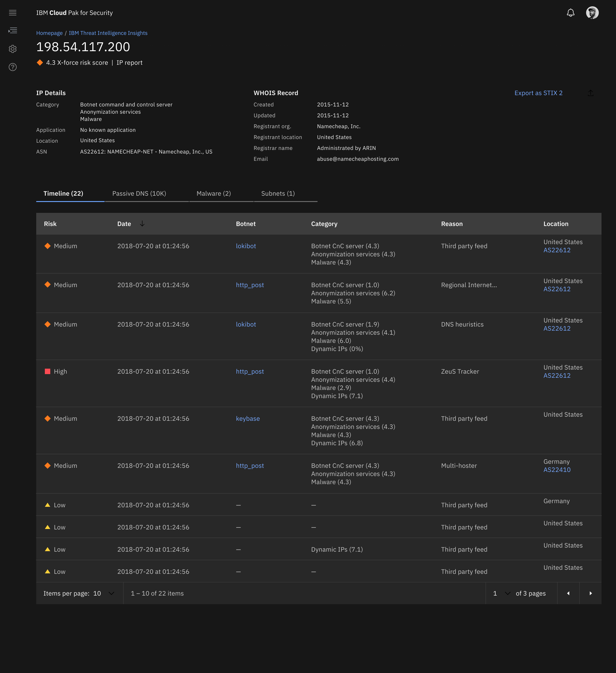Click the Namecheap, Inc. registrant value
616x673 pixels.
tap(339, 126)
